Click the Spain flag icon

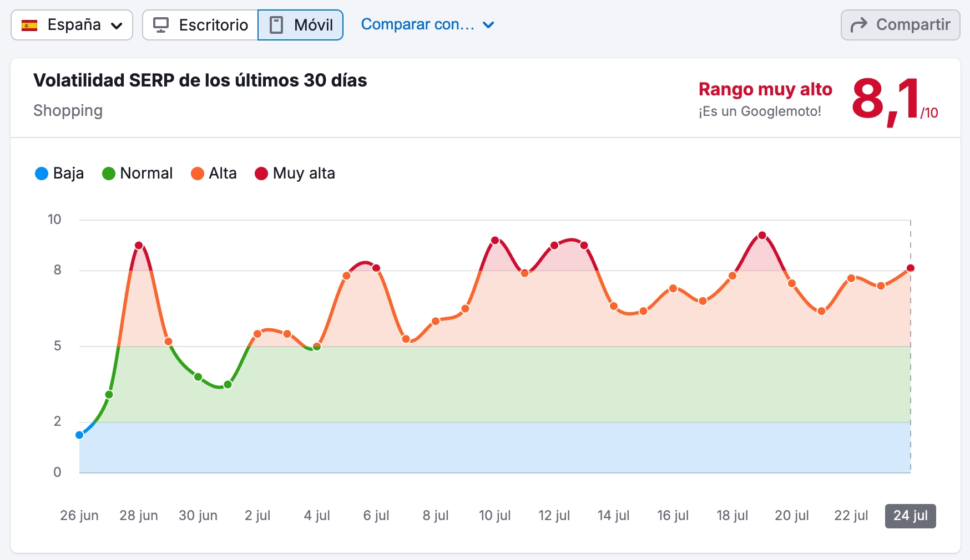(x=31, y=24)
